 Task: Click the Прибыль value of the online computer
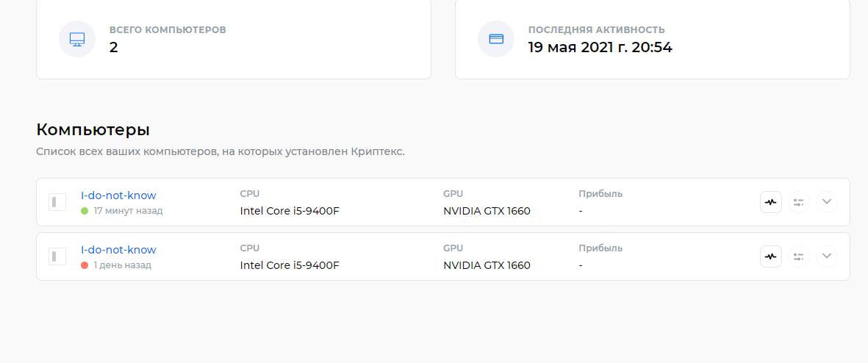click(x=581, y=211)
